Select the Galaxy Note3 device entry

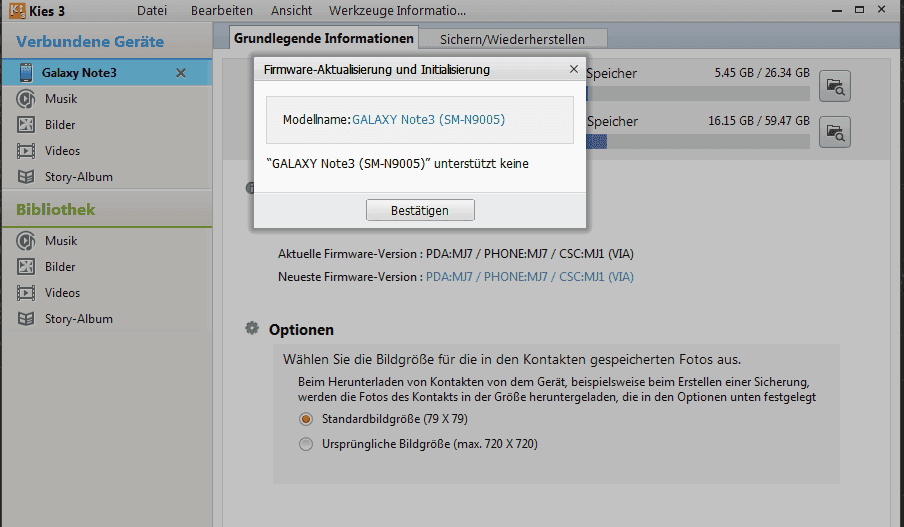[107, 73]
